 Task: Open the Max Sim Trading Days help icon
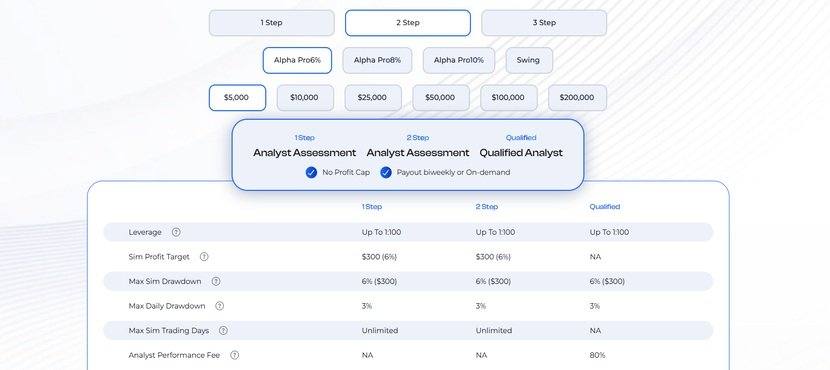click(223, 330)
